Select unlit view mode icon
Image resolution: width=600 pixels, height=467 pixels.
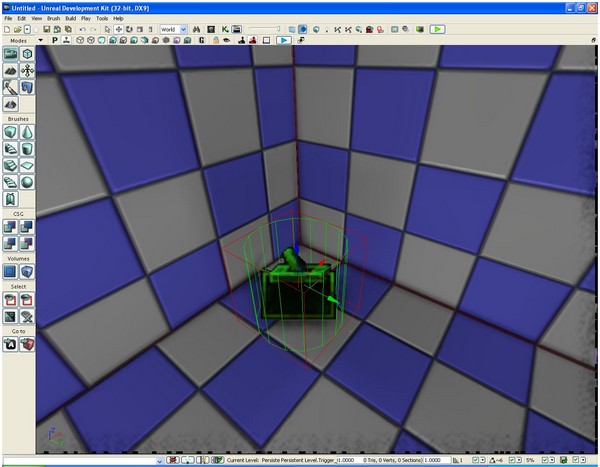(x=101, y=40)
